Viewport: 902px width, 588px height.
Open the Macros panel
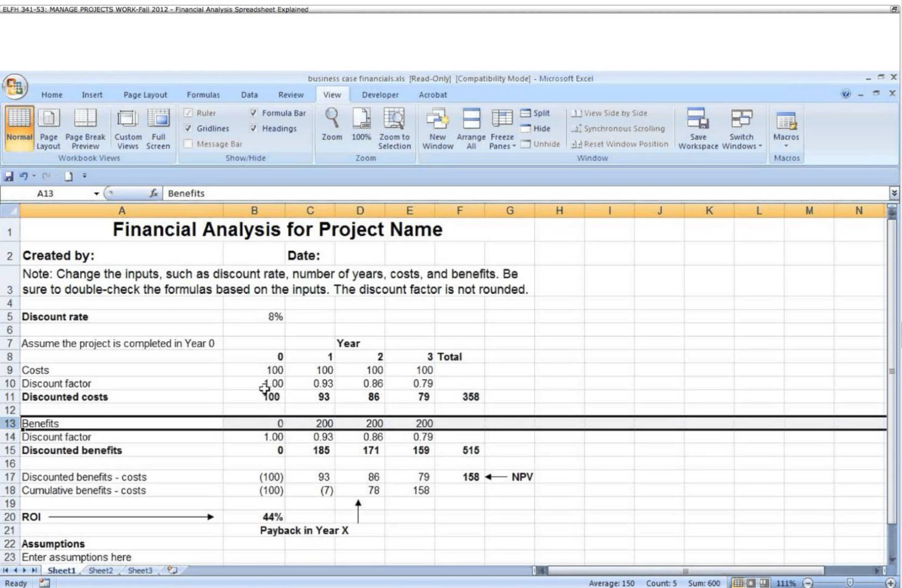[786, 127]
